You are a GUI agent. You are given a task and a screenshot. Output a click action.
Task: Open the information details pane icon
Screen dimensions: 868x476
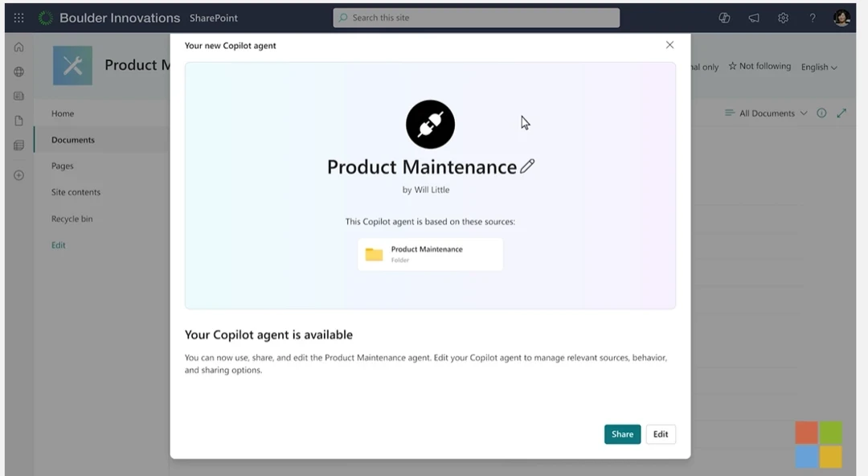coord(821,113)
